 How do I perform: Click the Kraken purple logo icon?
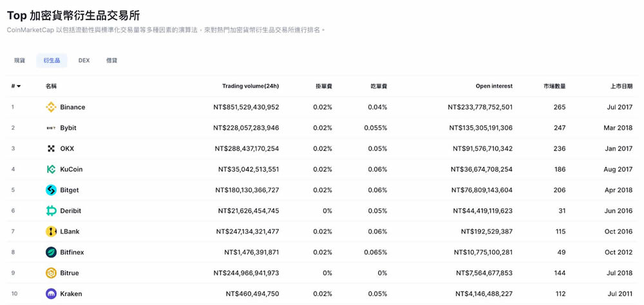point(51,294)
